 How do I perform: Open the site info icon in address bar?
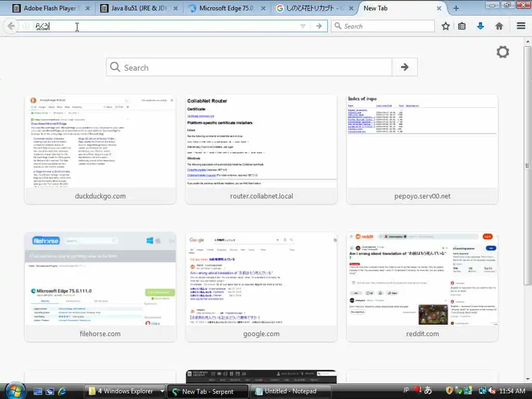26,26
